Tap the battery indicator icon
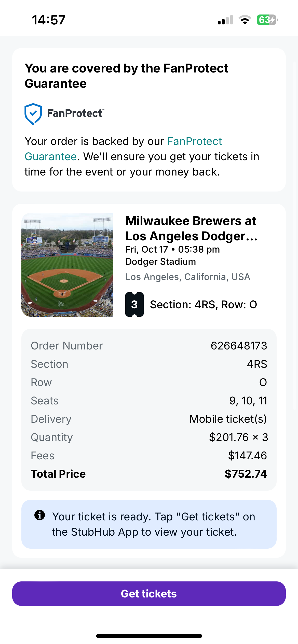 [267, 20]
